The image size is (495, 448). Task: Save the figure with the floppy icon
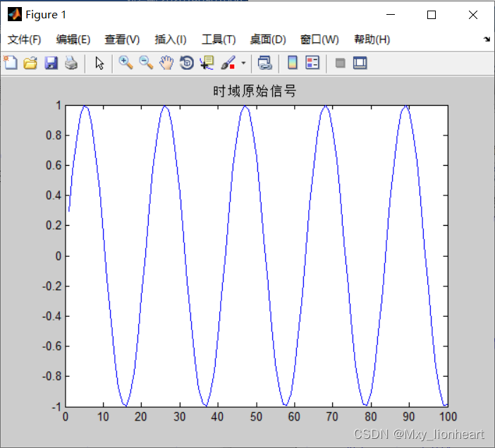(x=51, y=63)
